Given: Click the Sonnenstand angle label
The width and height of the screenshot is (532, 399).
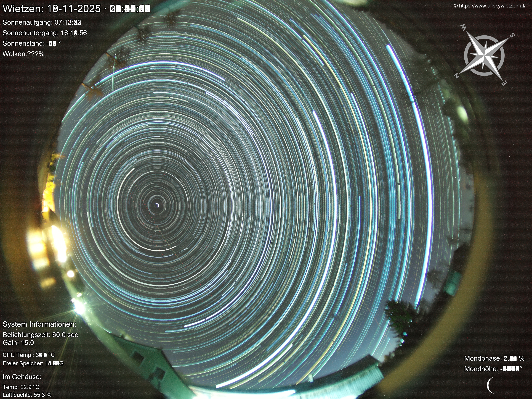Looking at the screenshot, I should pyautogui.click(x=31, y=43).
